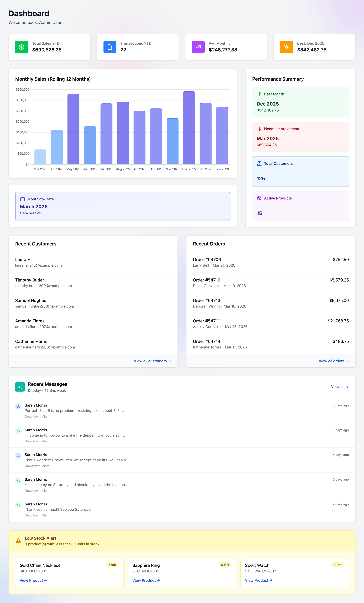Click the reply arrow icon on the deposit message

tap(18, 431)
